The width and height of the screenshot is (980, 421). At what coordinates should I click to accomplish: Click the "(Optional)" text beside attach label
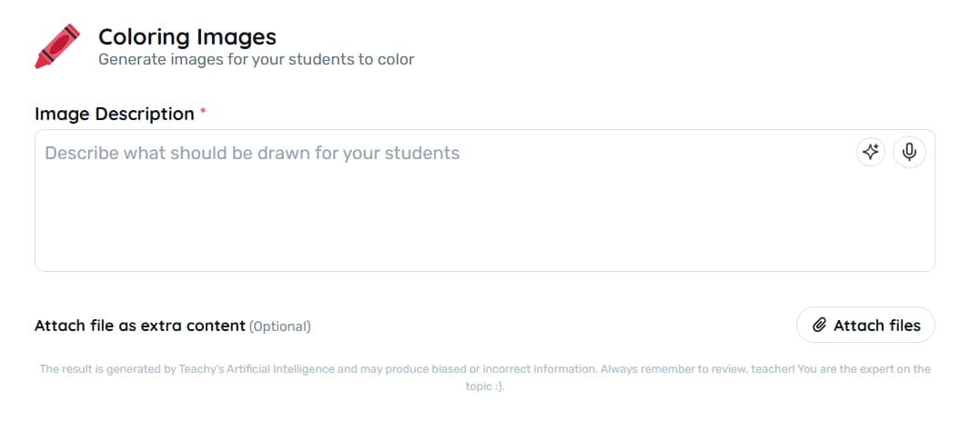[280, 326]
